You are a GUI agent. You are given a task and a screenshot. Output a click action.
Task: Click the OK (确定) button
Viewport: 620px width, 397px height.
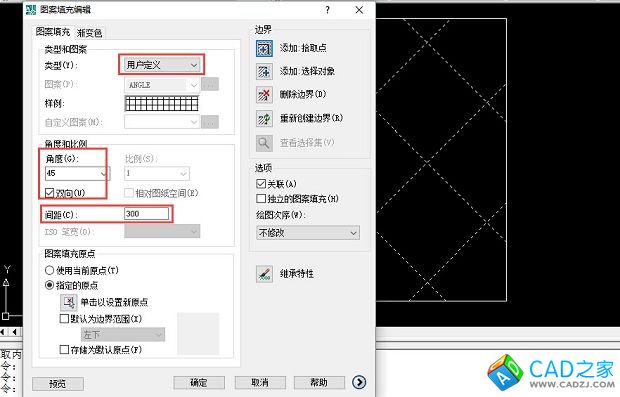pyautogui.click(x=199, y=383)
